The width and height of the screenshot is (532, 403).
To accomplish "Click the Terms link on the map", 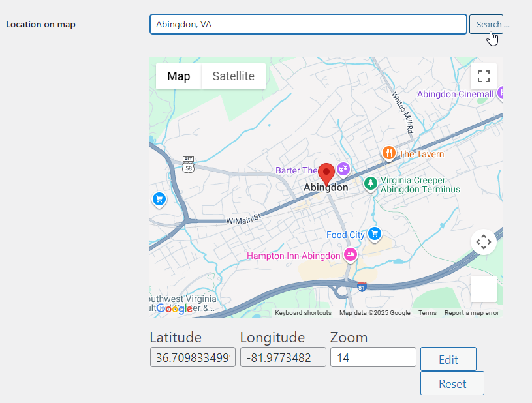I will [427, 313].
